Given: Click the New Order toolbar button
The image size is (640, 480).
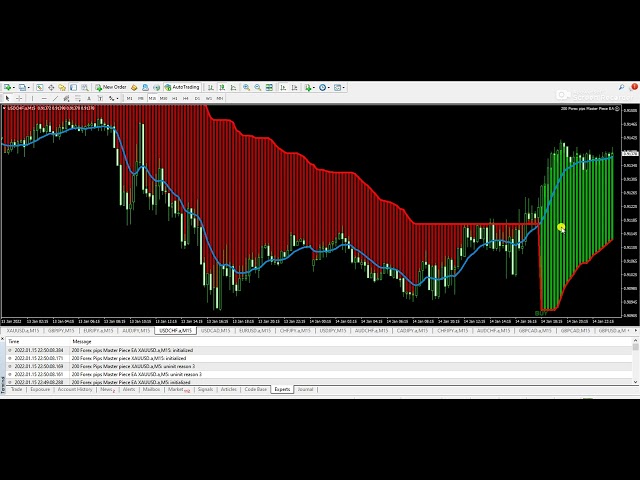Looking at the screenshot, I should coord(112,87).
